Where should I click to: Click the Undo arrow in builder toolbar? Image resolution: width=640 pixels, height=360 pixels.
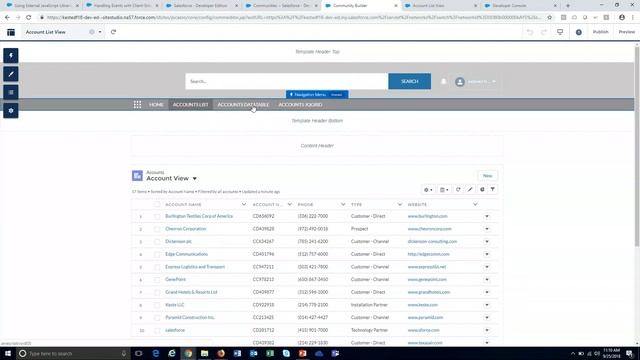530,32
